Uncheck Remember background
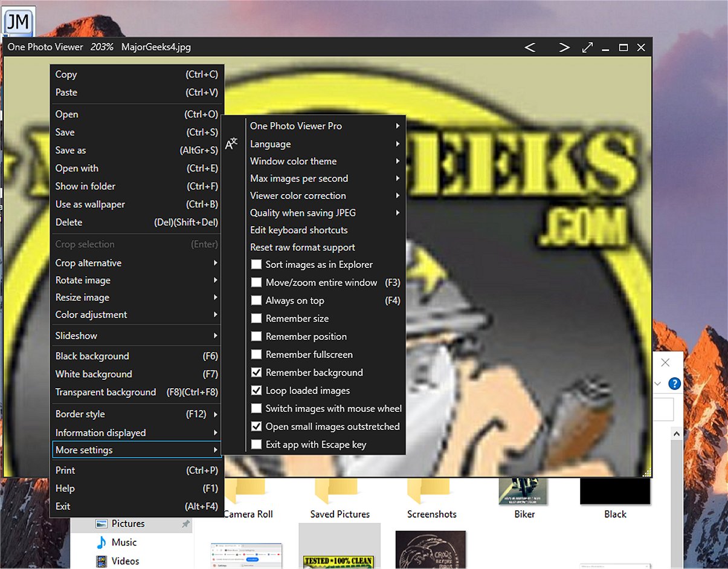The height and width of the screenshot is (569, 728). (x=256, y=372)
